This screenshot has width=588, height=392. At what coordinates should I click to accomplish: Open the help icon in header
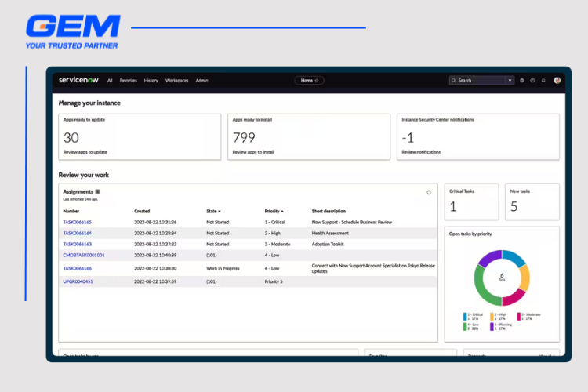point(532,80)
